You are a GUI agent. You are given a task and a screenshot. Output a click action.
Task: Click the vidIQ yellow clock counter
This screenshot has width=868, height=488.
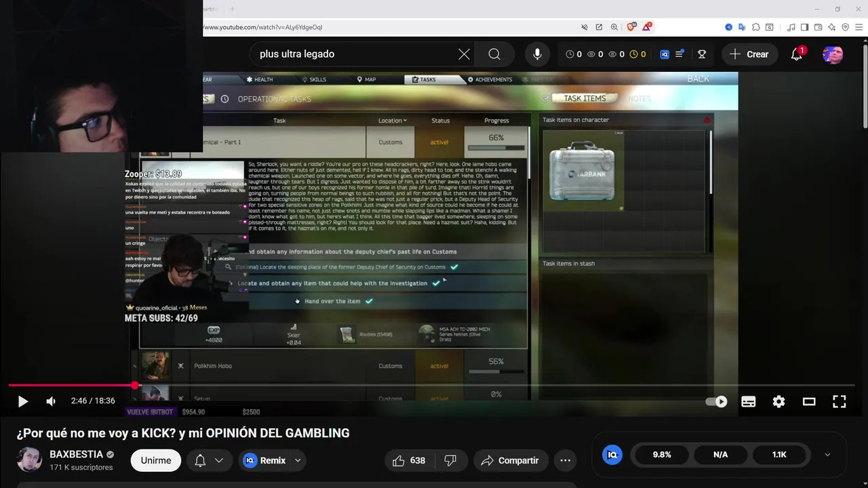(x=637, y=54)
